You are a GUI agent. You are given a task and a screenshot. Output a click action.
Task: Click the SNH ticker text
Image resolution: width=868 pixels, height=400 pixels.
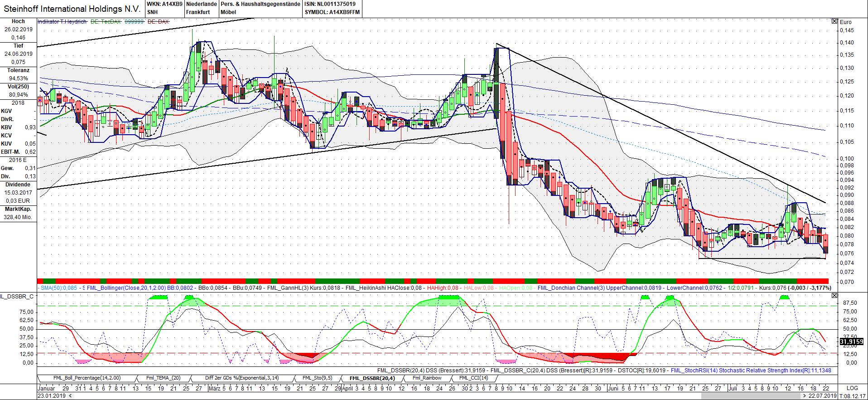click(x=152, y=12)
